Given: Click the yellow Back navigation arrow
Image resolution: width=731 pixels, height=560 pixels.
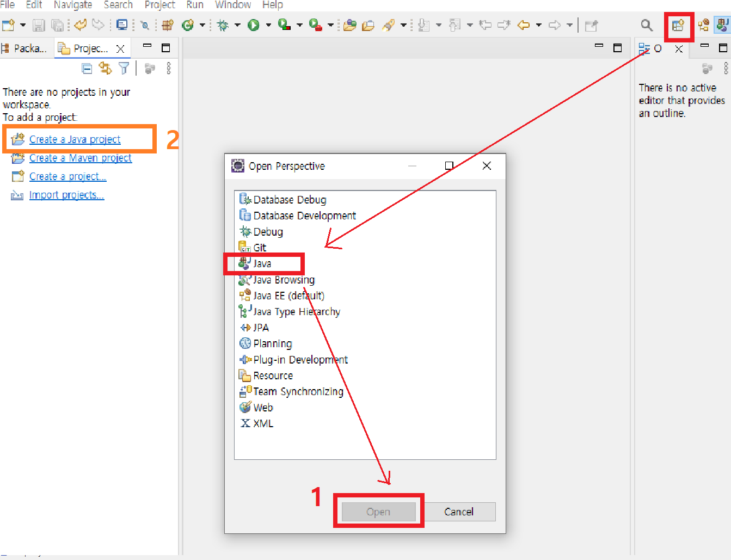Looking at the screenshot, I should 524,25.
